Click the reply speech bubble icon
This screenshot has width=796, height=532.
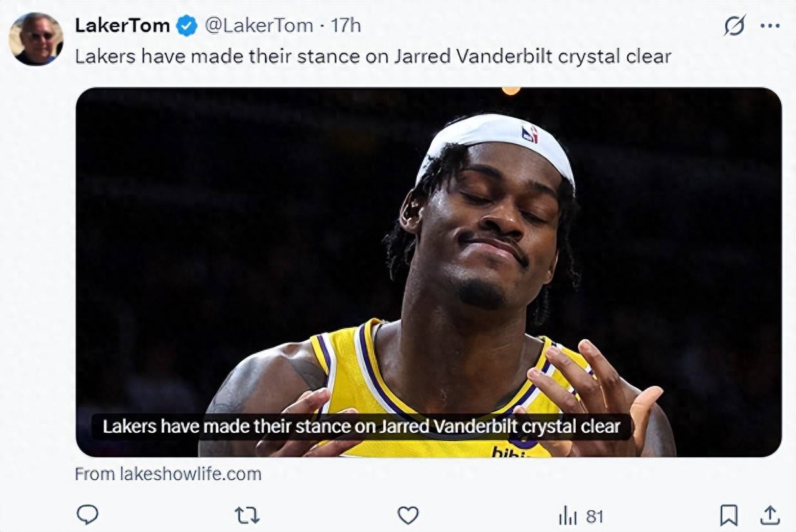click(88, 515)
